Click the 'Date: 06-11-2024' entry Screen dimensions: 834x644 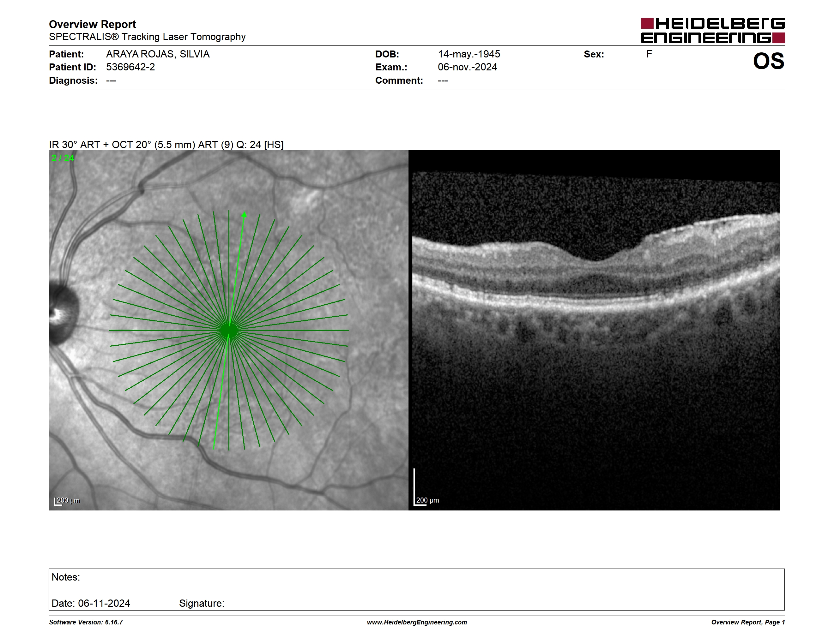[91, 603]
